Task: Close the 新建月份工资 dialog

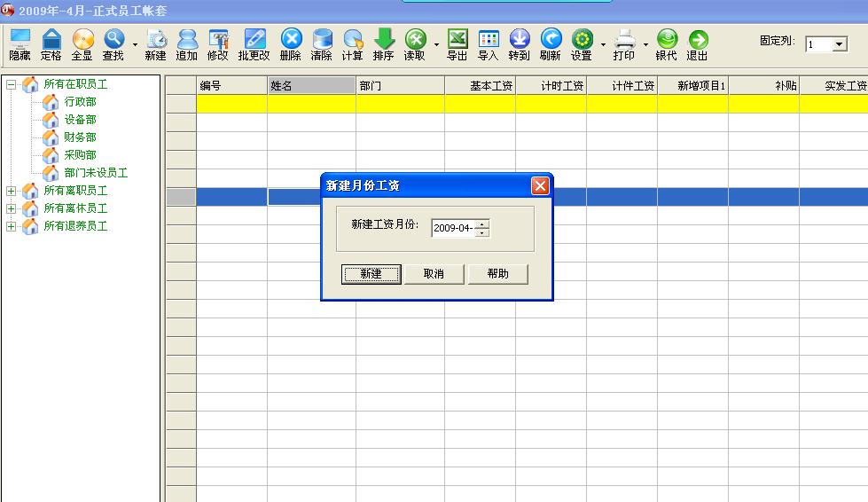Action: click(540, 186)
